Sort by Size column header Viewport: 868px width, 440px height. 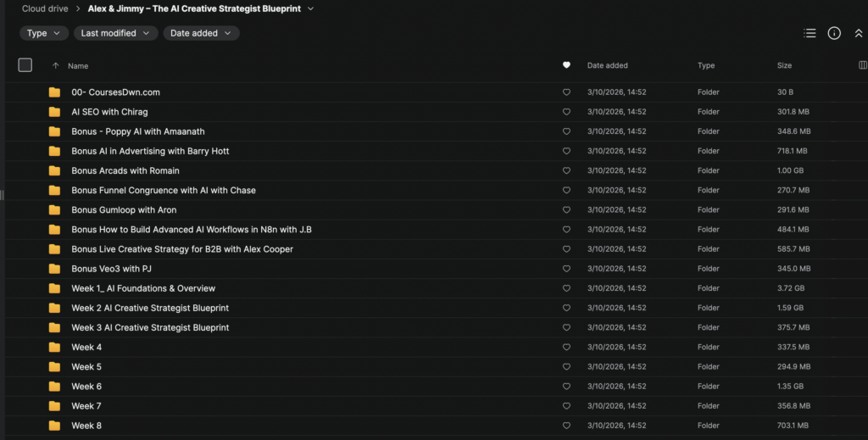point(784,65)
